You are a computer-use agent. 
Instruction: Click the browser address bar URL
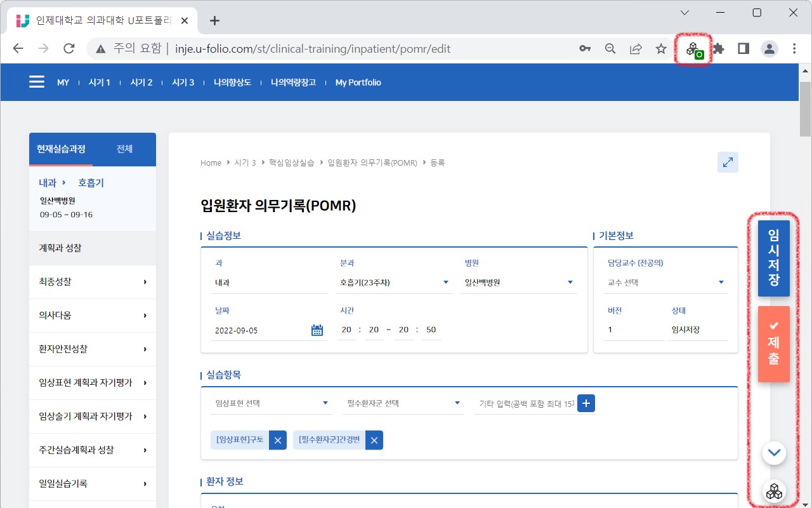[313, 49]
